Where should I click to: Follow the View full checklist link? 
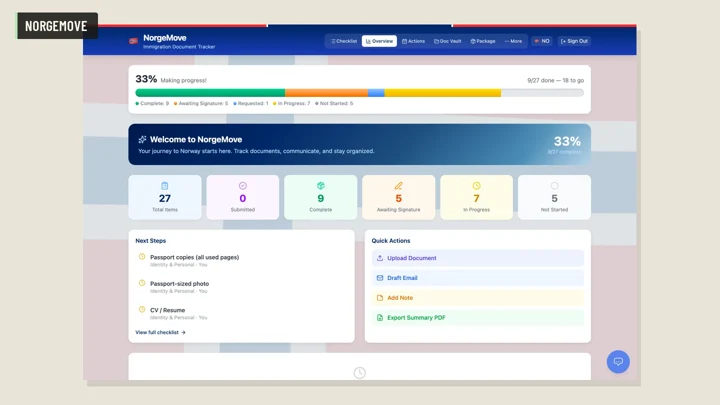(x=160, y=332)
